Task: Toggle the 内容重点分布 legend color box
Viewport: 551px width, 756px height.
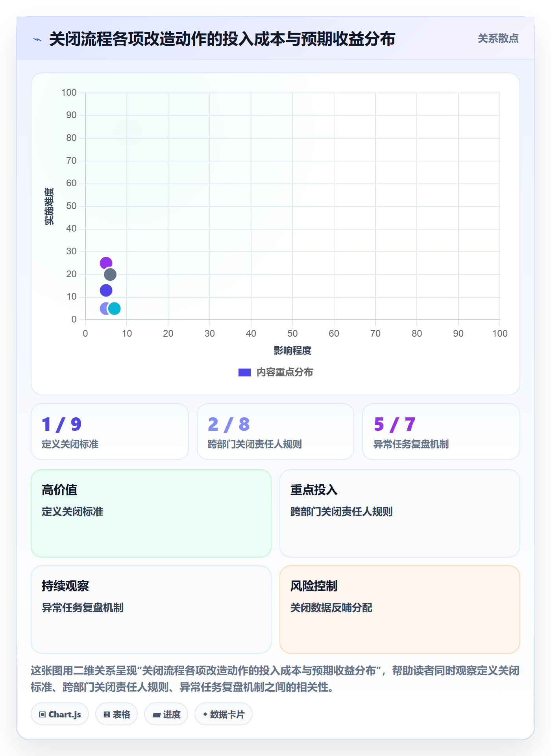Action: coord(244,372)
